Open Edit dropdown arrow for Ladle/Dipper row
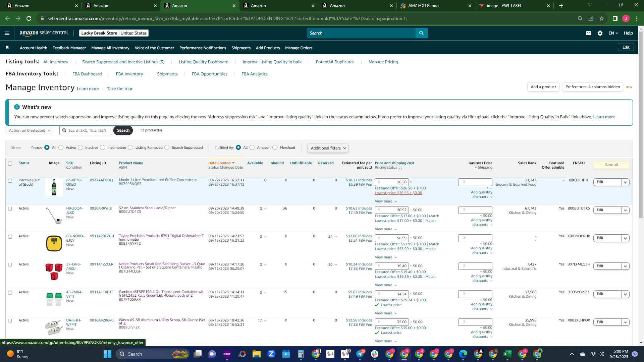 click(625, 210)
